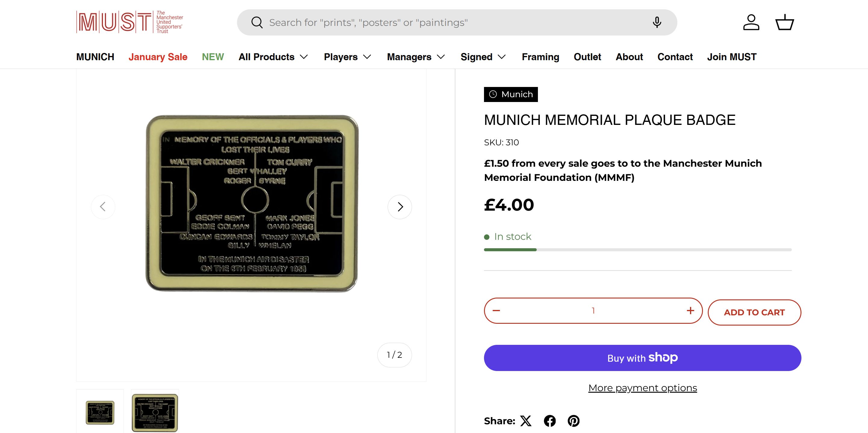Navigate to the Framing page

pyautogui.click(x=541, y=57)
